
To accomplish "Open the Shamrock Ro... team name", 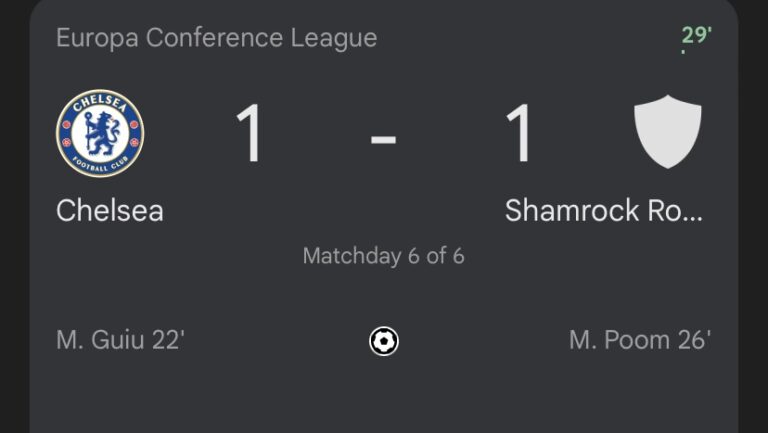I will point(603,211).
